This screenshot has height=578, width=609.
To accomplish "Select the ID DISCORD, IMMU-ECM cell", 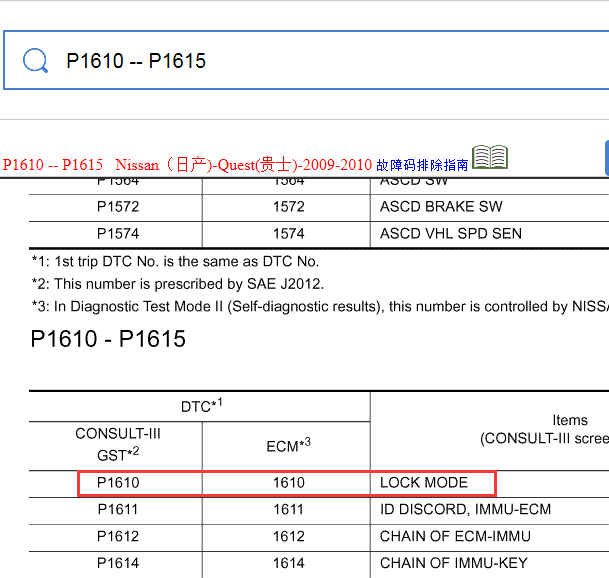I will (465, 509).
